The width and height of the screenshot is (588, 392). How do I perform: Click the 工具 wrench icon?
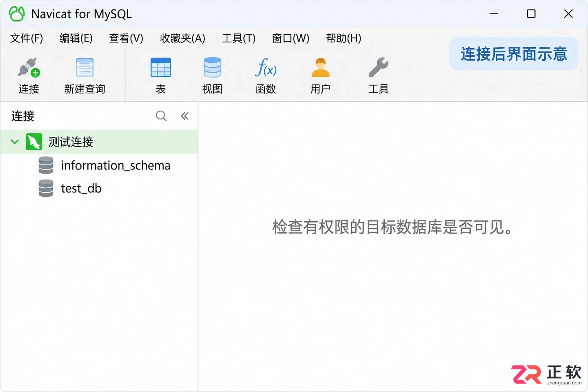pyautogui.click(x=379, y=67)
